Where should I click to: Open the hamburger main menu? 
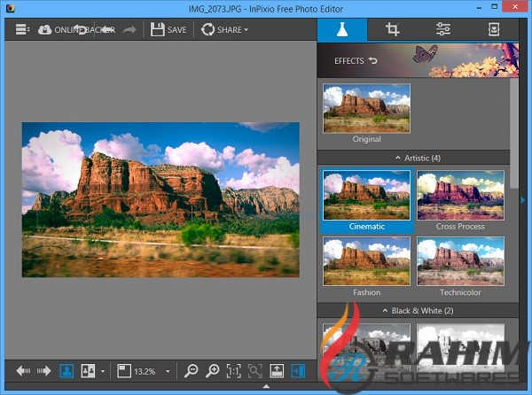coord(22,29)
